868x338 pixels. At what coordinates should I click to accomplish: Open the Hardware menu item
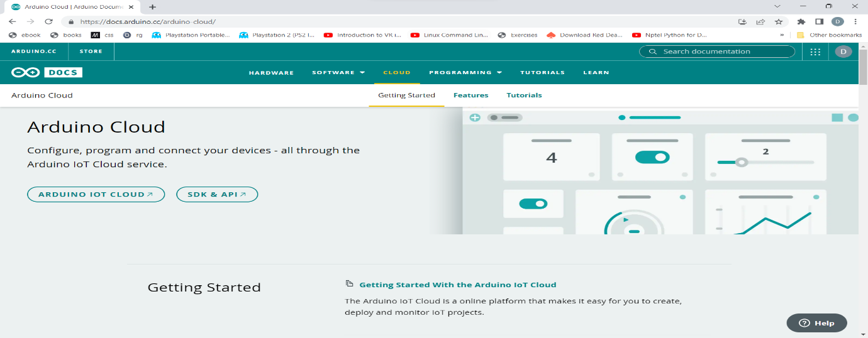(271, 72)
